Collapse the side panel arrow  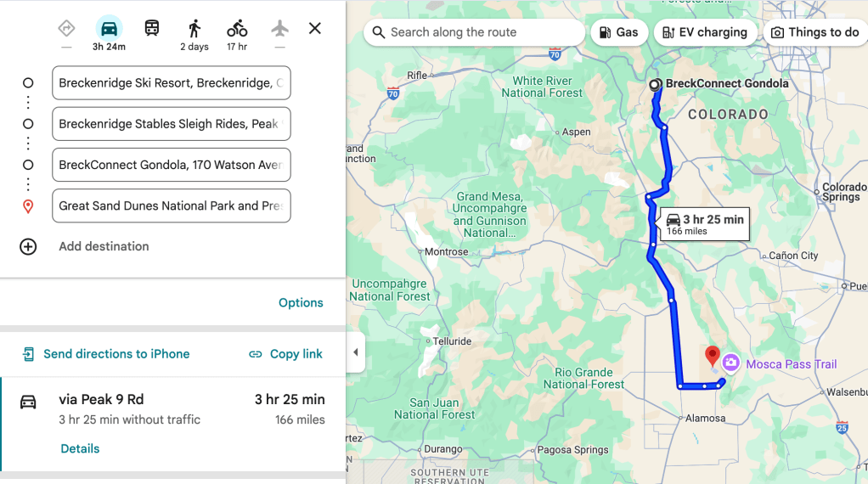pyautogui.click(x=356, y=352)
